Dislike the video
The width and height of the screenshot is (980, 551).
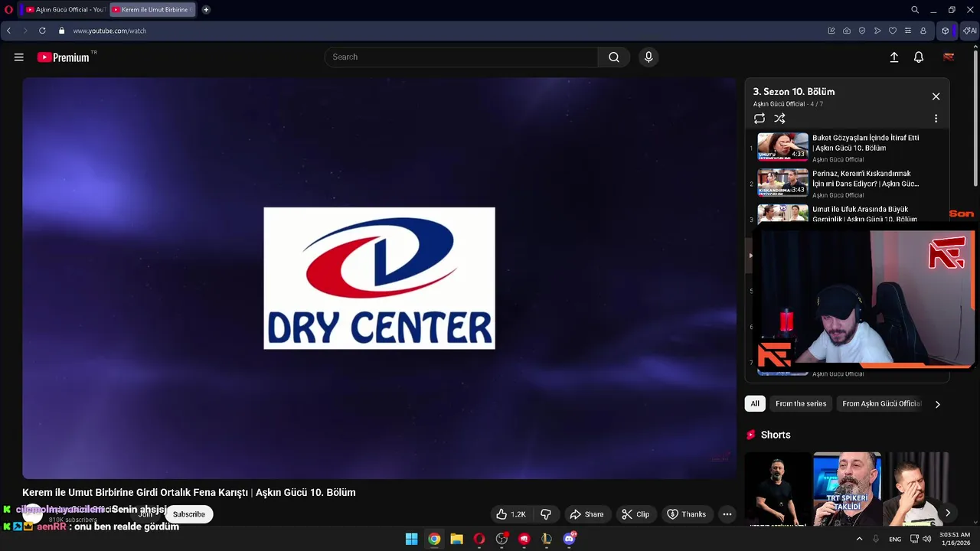click(546, 514)
